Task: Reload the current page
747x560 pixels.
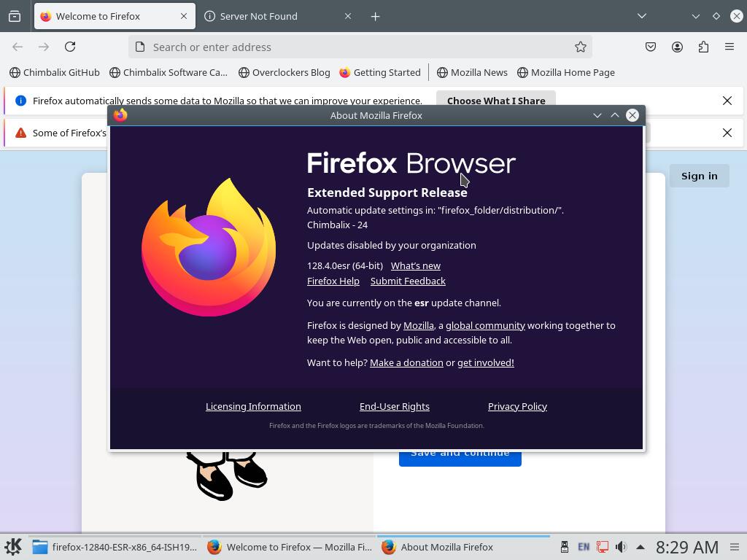Action: click(70, 47)
